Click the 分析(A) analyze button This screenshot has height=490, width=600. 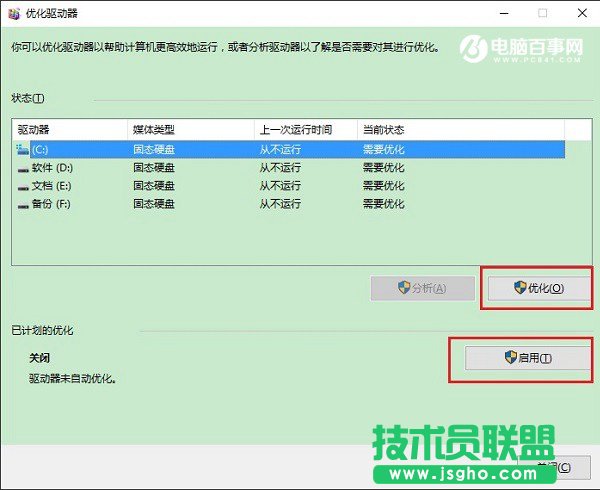coord(423,288)
